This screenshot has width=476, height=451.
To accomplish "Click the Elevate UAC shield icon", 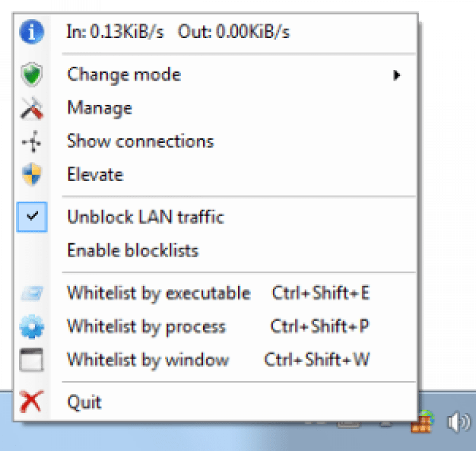I will point(31,175).
